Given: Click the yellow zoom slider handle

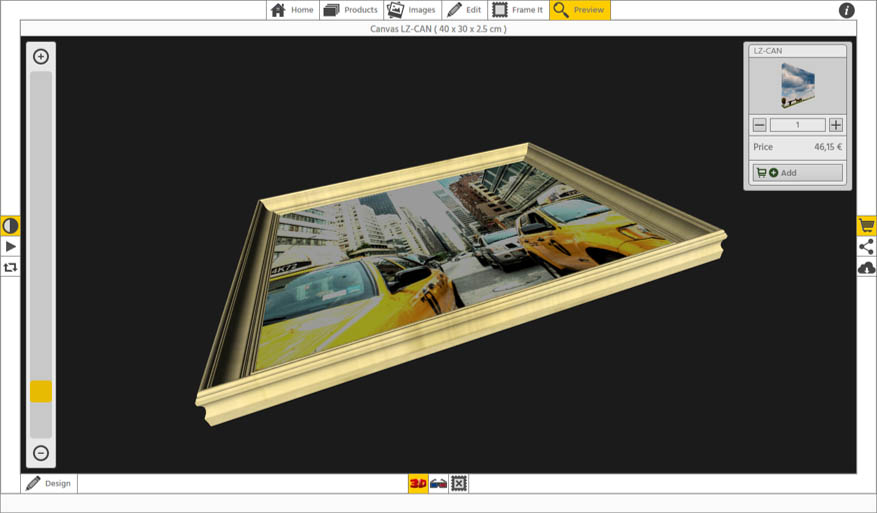Looking at the screenshot, I should (x=41, y=392).
